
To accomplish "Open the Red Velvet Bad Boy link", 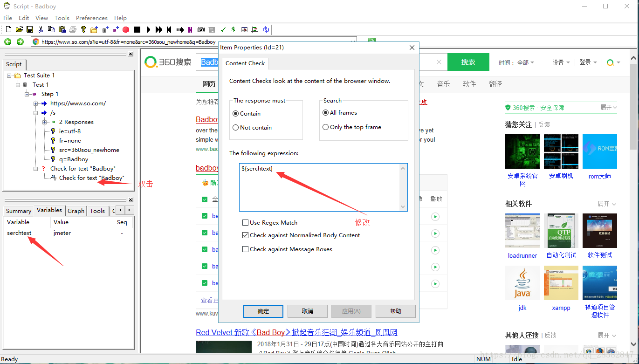I will [x=296, y=332].
